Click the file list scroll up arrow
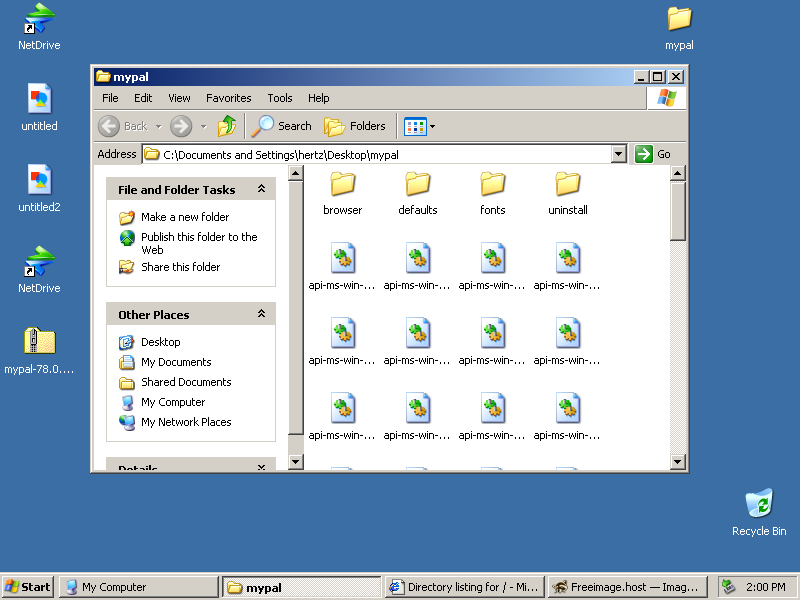The height and width of the screenshot is (600, 800). pos(677,173)
